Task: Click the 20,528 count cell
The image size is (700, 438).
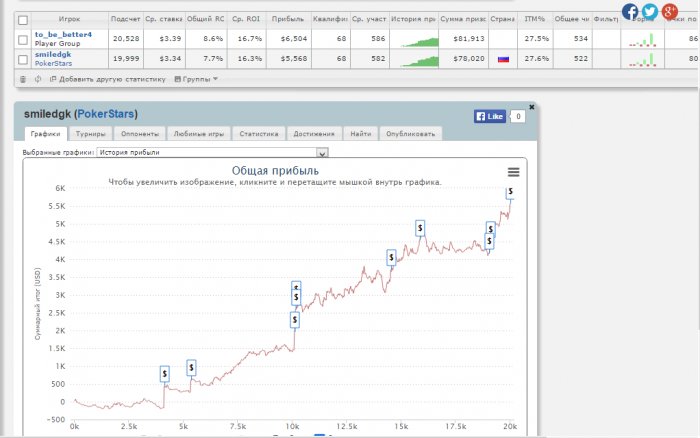Action: point(126,39)
